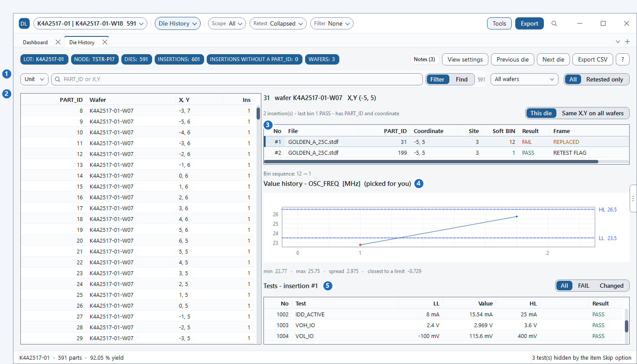Close the Die History tab

point(104,42)
